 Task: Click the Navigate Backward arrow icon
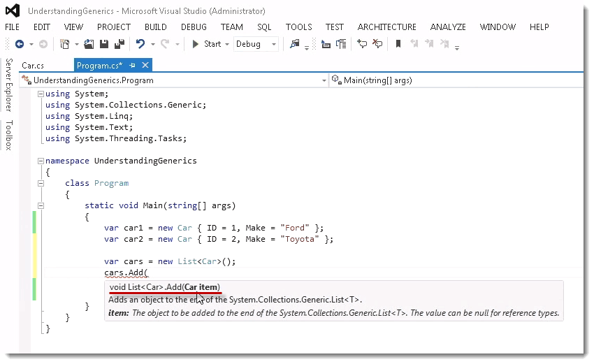[x=20, y=44]
